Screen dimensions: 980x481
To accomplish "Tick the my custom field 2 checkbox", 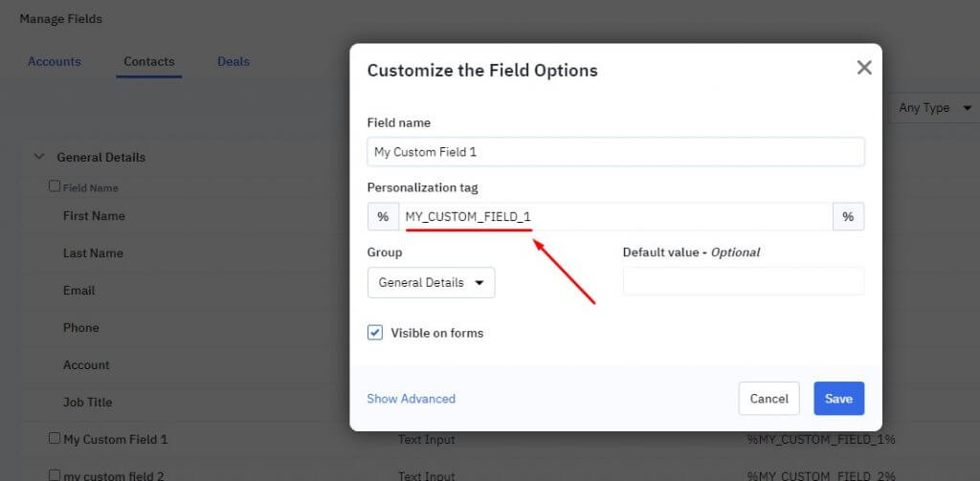I will click(x=55, y=475).
